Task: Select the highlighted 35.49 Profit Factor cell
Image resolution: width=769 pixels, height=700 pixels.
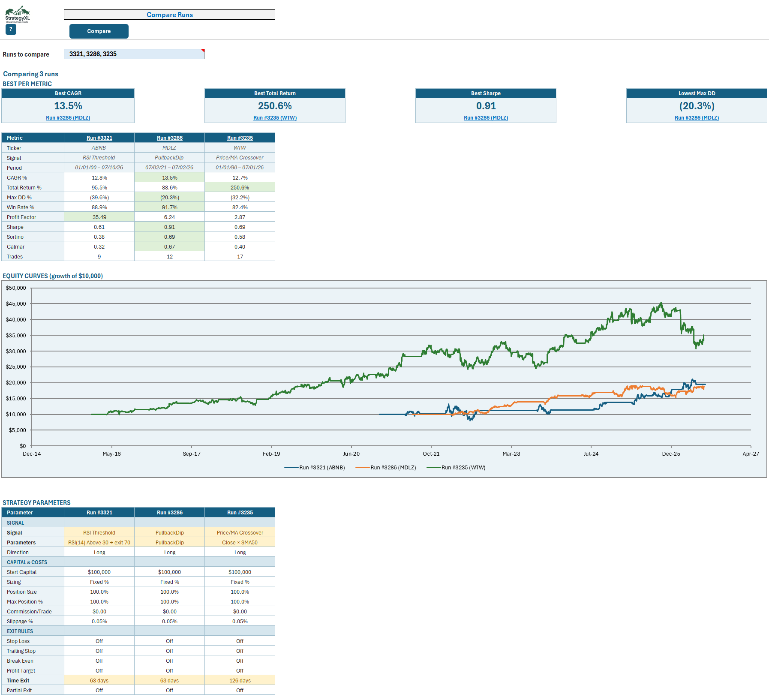Action: [99, 217]
